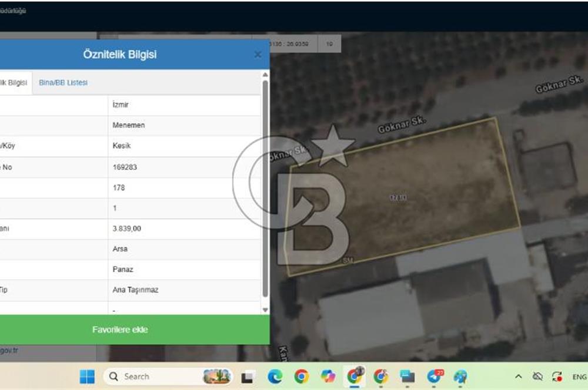
Task: Open Task View from the taskbar
Action: click(x=247, y=377)
